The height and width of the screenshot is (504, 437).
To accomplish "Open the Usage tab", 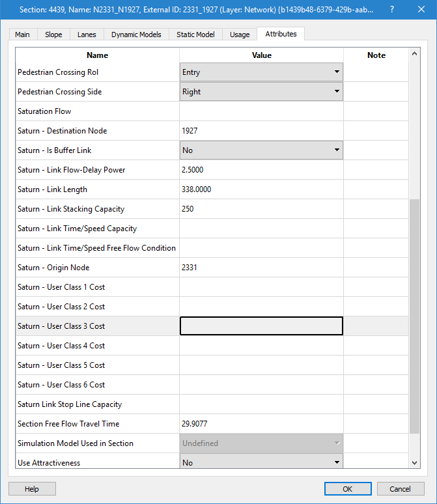I will coord(240,35).
